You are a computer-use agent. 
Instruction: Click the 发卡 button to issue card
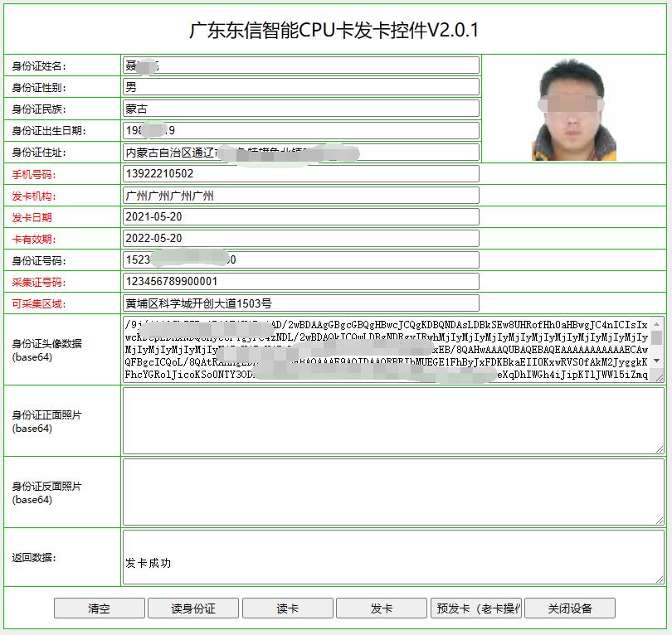pyautogui.click(x=382, y=608)
